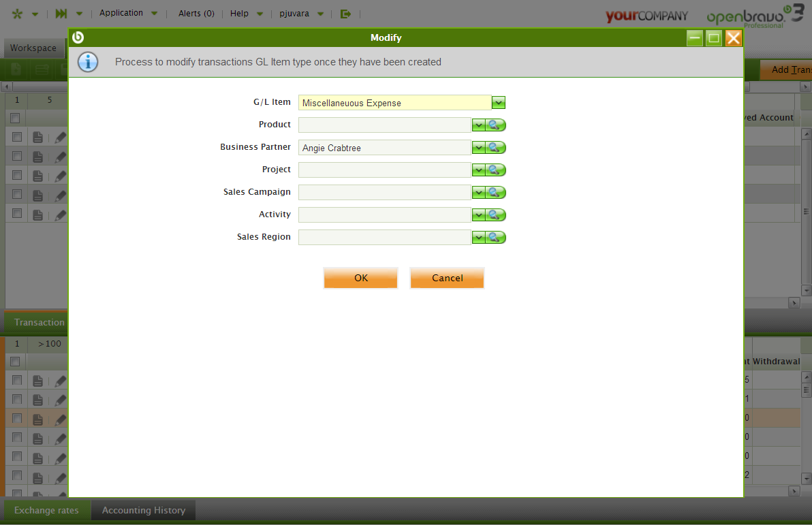Click the blue info icon in dialog
The width and height of the screenshot is (812, 525).
pyautogui.click(x=88, y=62)
